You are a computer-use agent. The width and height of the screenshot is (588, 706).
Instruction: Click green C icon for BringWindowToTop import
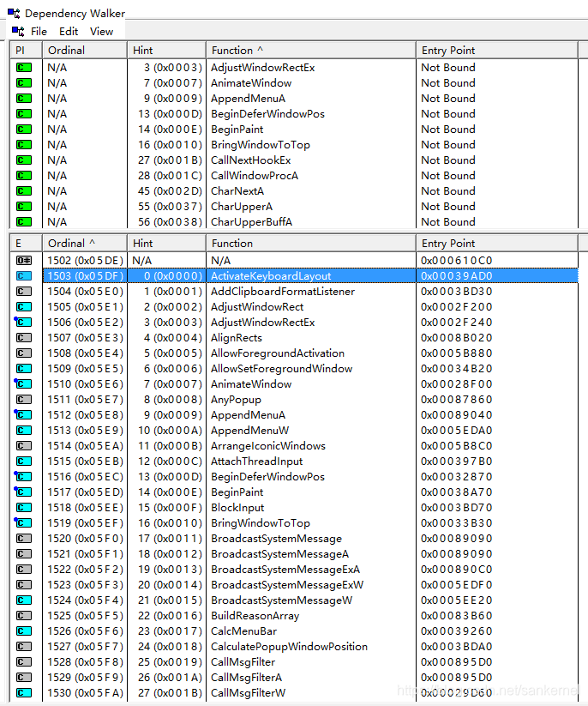point(24,144)
